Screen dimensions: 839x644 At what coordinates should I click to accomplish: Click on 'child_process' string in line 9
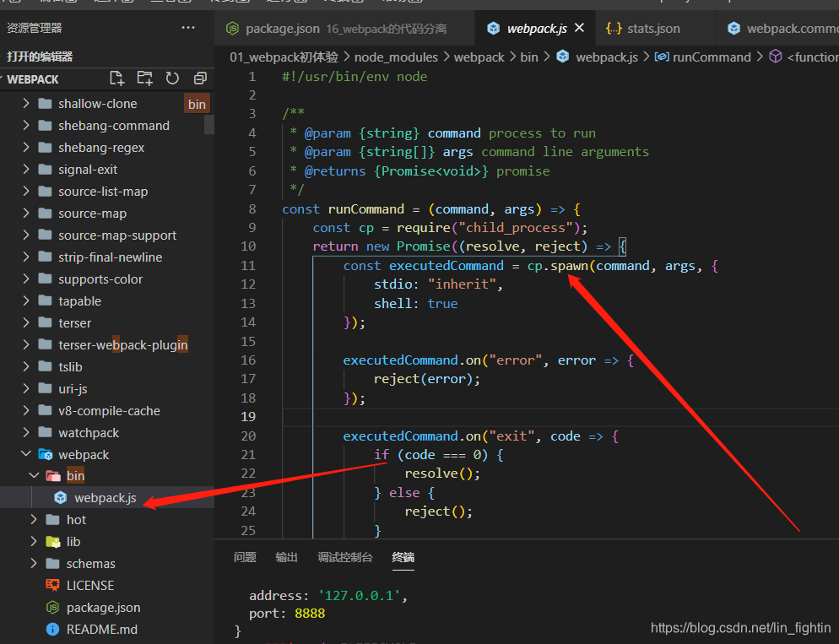click(515, 228)
